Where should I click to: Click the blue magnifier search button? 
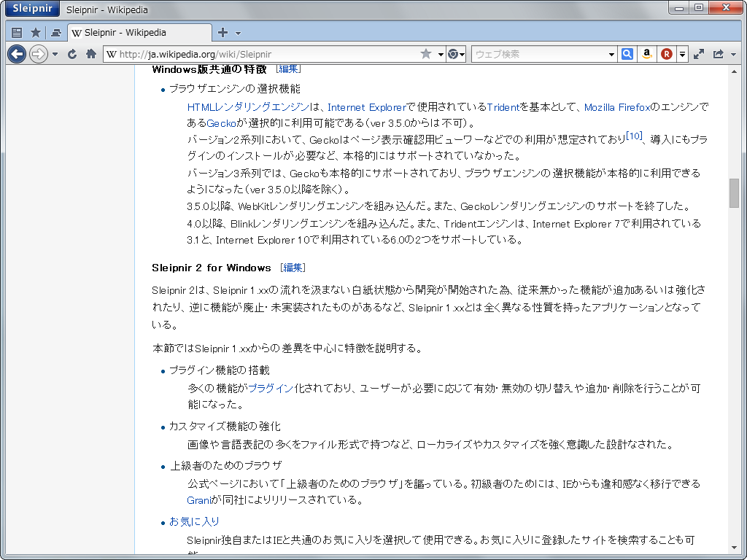click(627, 54)
